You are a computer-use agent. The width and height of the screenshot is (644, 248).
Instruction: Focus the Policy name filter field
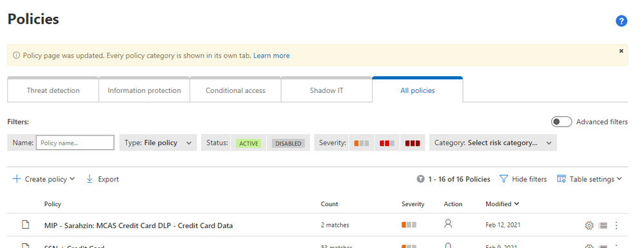click(x=75, y=143)
